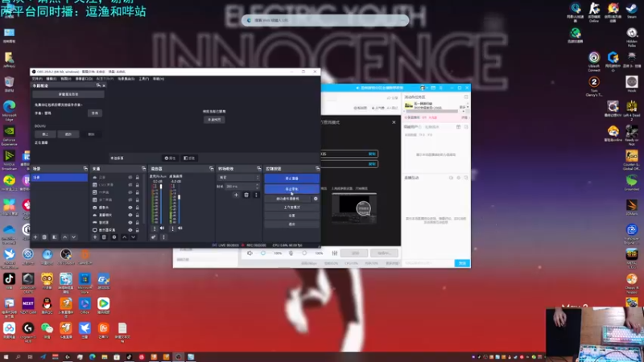This screenshot has width=644, height=362.
Task: Open Mic/Aux channel three-dot menu
Action: (155, 228)
